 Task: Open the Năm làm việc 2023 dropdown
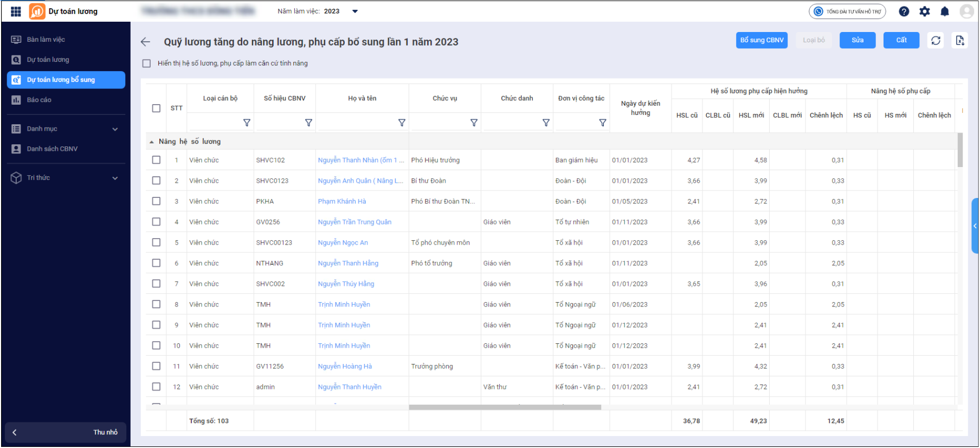pos(355,11)
